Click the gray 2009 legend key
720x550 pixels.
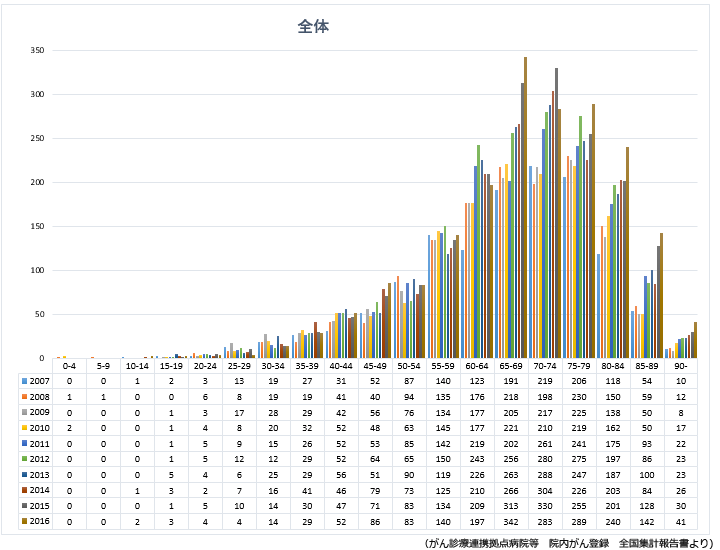tap(24, 410)
